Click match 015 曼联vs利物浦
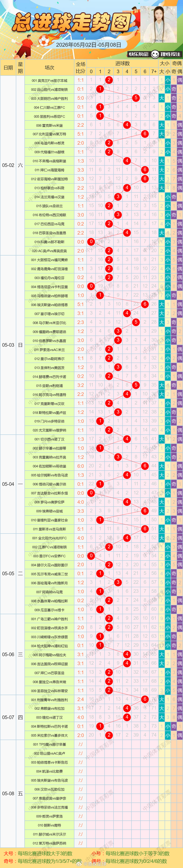The width and height of the screenshot is (183, 868). click(49, 385)
